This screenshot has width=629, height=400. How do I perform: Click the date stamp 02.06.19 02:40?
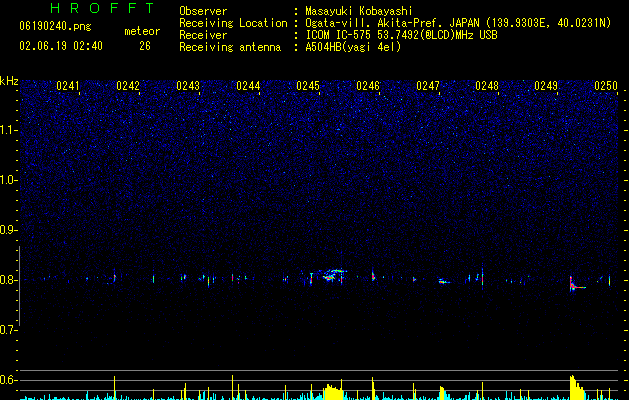coord(61,46)
